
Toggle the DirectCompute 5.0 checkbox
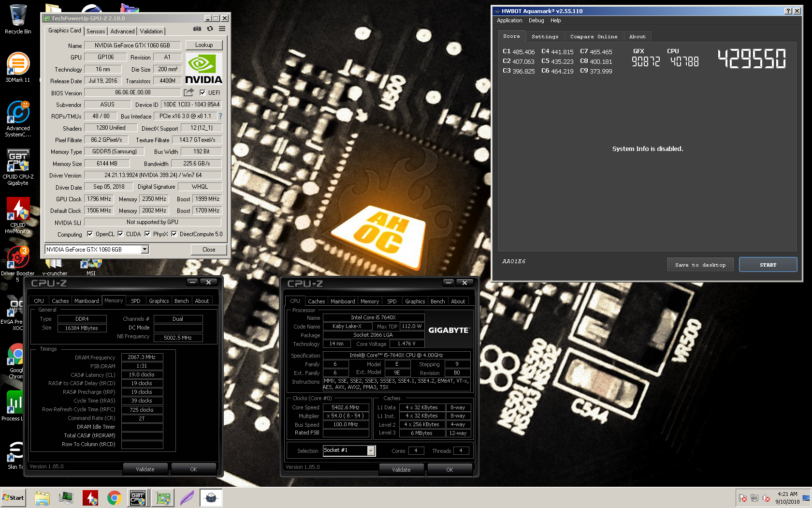(174, 234)
